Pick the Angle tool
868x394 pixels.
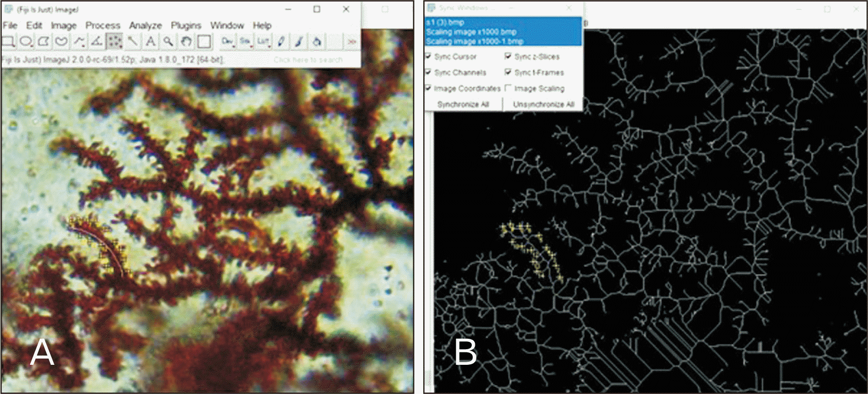[97, 41]
